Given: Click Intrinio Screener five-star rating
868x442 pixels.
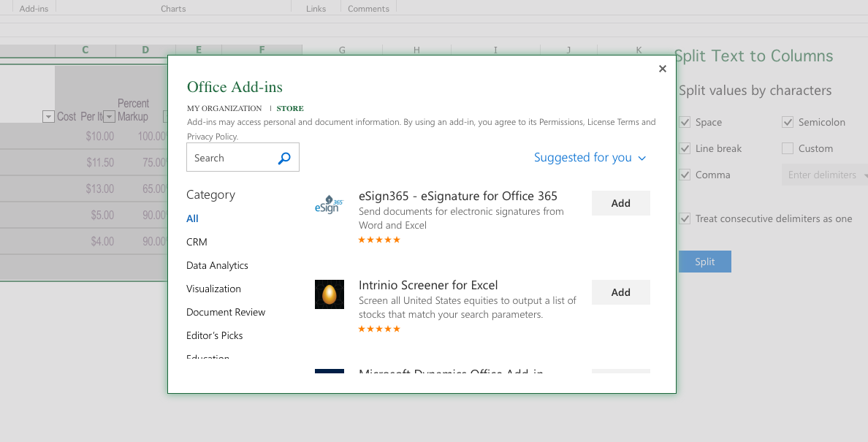Looking at the screenshot, I should pyautogui.click(x=379, y=329).
